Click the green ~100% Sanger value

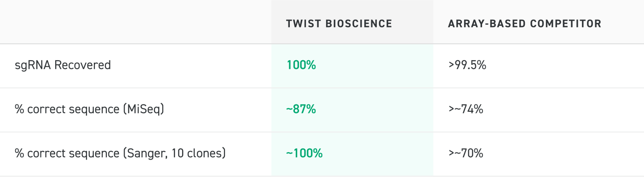coord(304,154)
